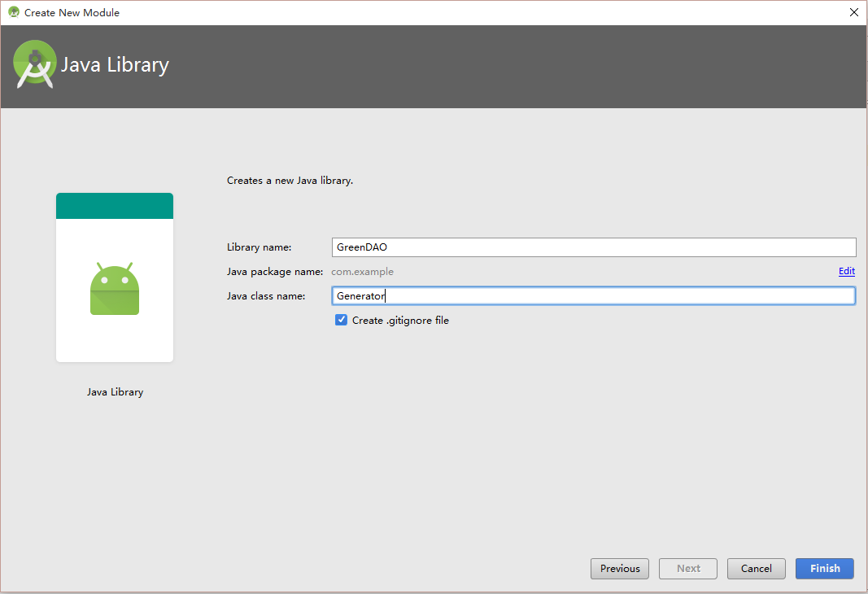Click the 'Java Library' header title
The image size is (868, 594).
point(115,65)
